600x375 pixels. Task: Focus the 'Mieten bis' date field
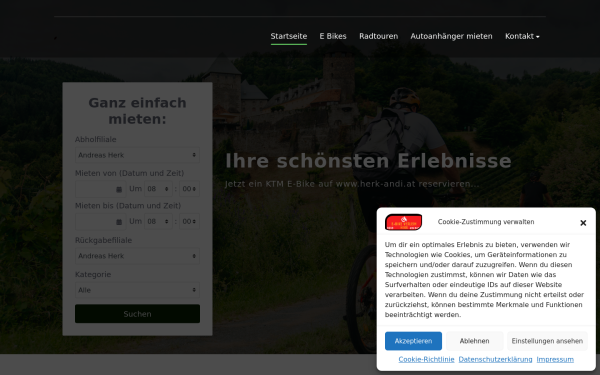pos(100,222)
